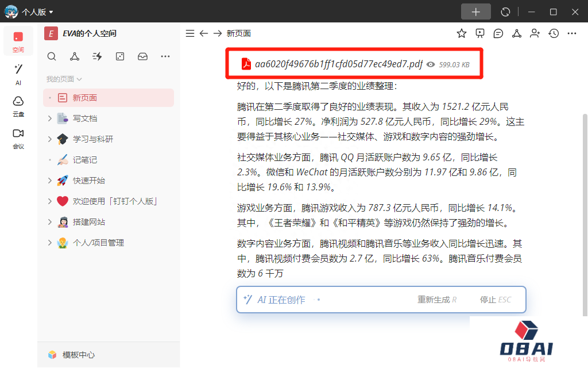Image resolution: width=588 pixels, height=368 pixels.
Task: Toggle the sidebar hamburger menu icon
Action: click(x=190, y=33)
